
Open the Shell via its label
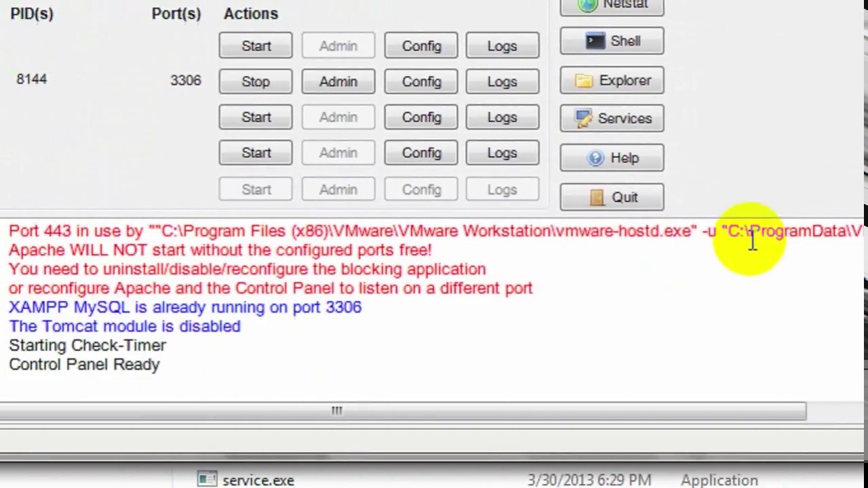click(625, 41)
